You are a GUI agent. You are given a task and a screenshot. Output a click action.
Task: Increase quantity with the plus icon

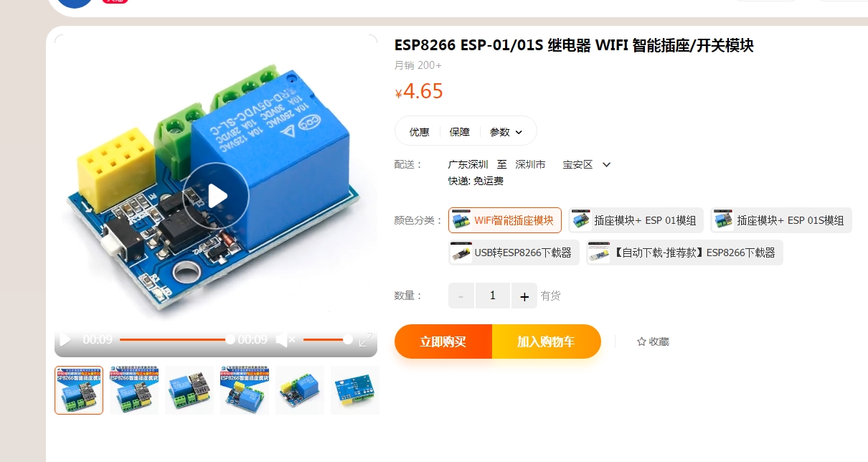pyautogui.click(x=524, y=296)
